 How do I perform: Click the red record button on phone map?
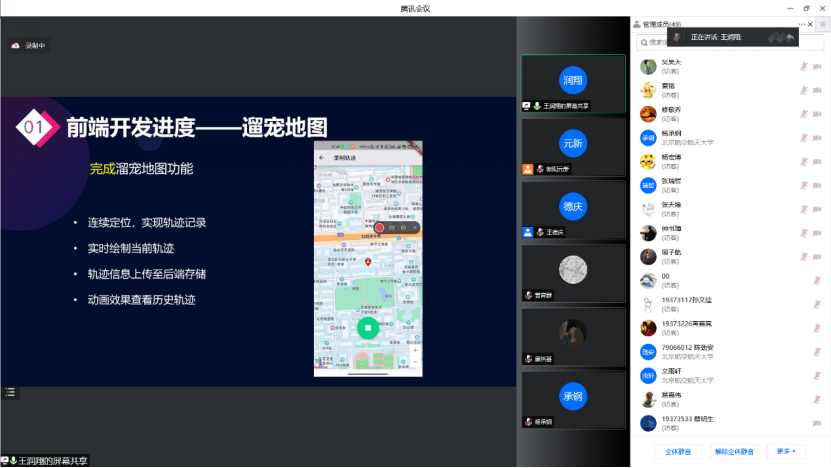click(380, 228)
